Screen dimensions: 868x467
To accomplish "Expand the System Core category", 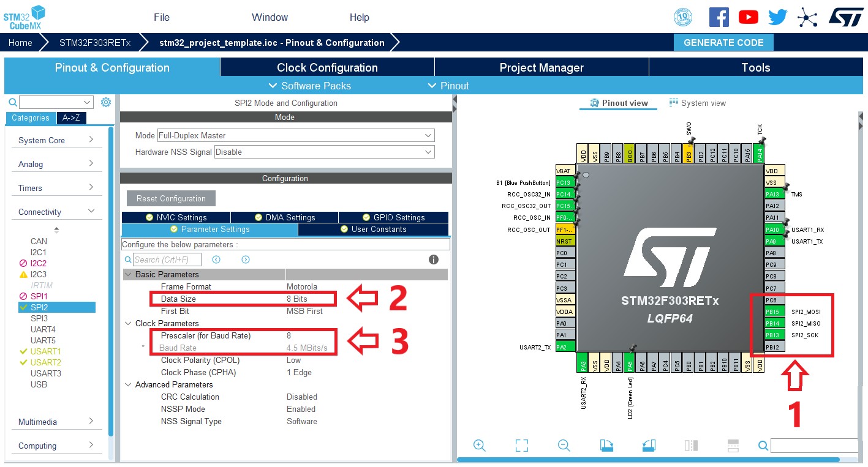I will pyautogui.click(x=56, y=140).
